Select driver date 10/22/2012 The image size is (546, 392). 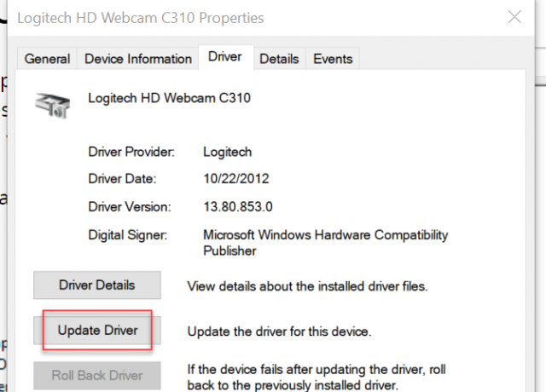[x=236, y=179]
